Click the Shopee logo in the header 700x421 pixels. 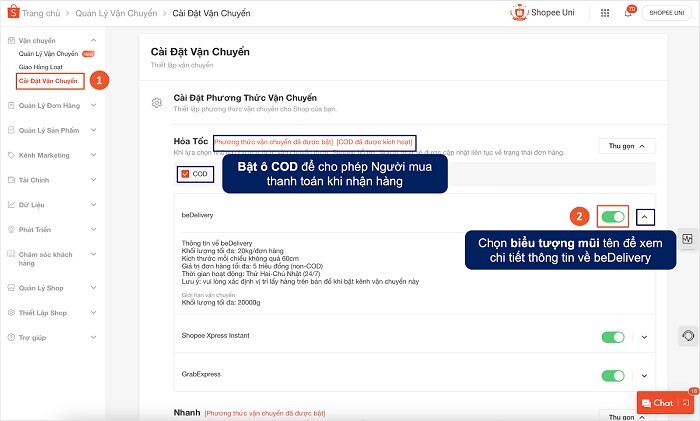tap(12, 14)
